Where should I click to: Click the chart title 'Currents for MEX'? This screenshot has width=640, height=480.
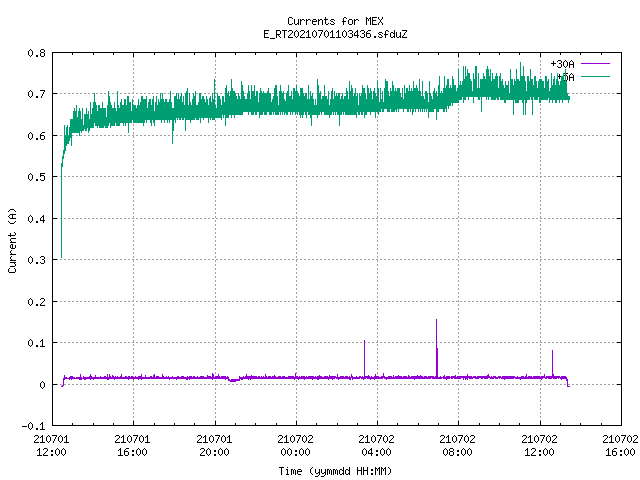[335, 21]
